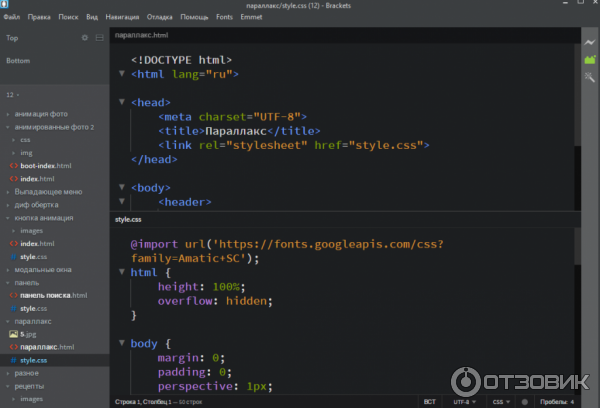Open working files gear settings

(x=84, y=38)
